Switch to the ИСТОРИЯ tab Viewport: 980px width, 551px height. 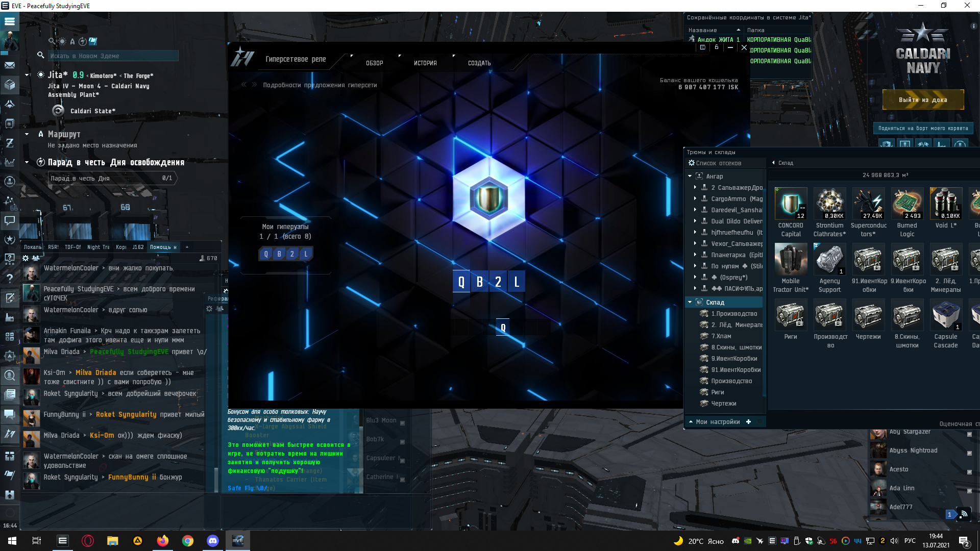click(x=425, y=63)
